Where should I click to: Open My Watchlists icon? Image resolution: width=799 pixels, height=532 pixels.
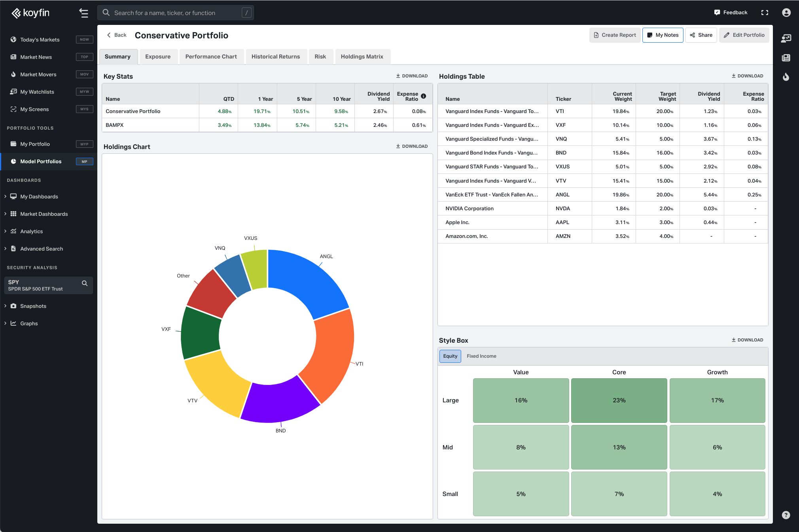click(x=13, y=92)
